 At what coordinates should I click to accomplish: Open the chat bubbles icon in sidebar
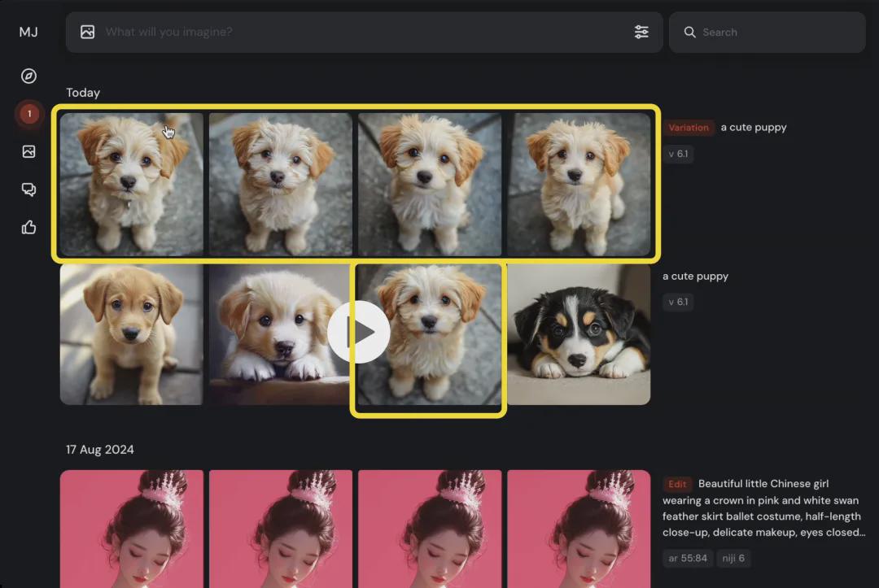pyautogui.click(x=28, y=189)
